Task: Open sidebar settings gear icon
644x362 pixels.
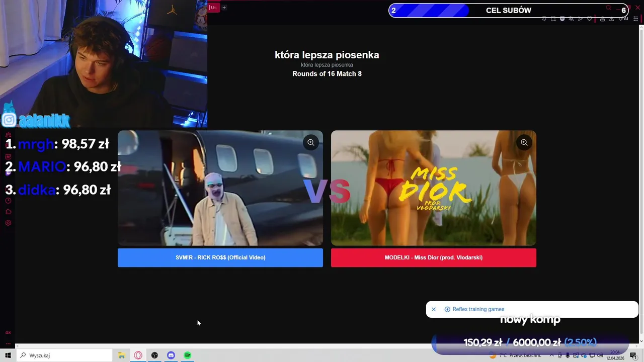Action: tap(8, 223)
